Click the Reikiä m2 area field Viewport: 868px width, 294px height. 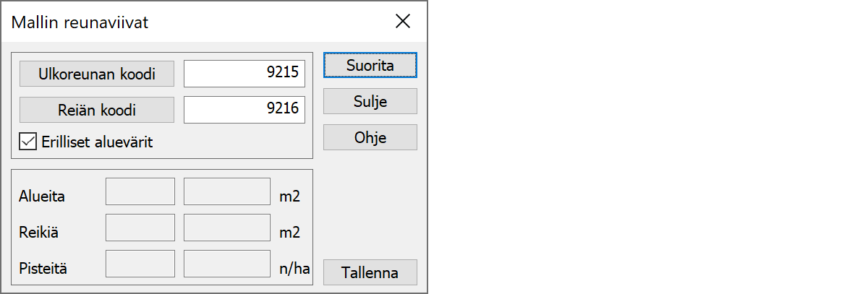point(226,228)
